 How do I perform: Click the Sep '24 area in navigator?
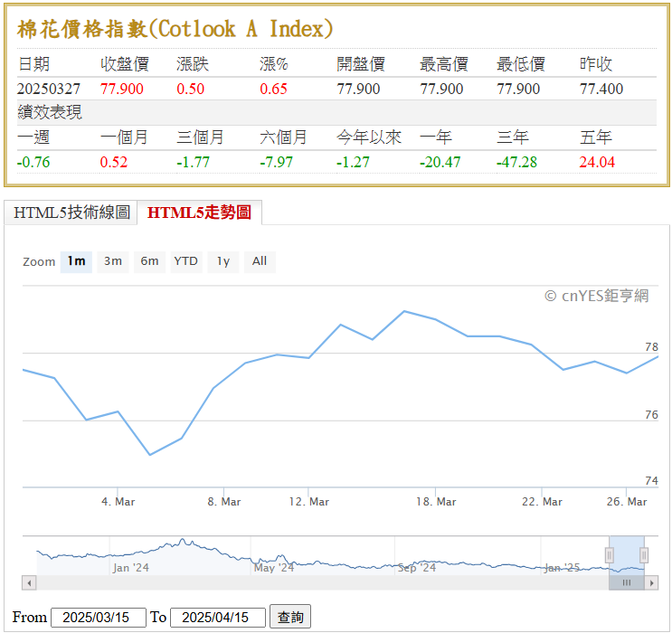[417, 568]
